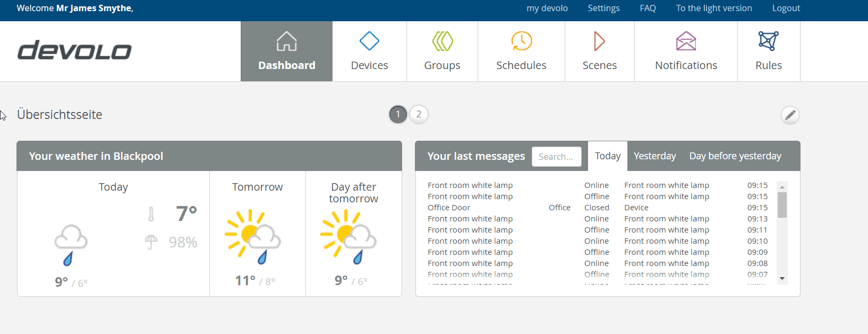The image size is (868, 334).
Task: Click the Logout link
Action: [x=786, y=8]
